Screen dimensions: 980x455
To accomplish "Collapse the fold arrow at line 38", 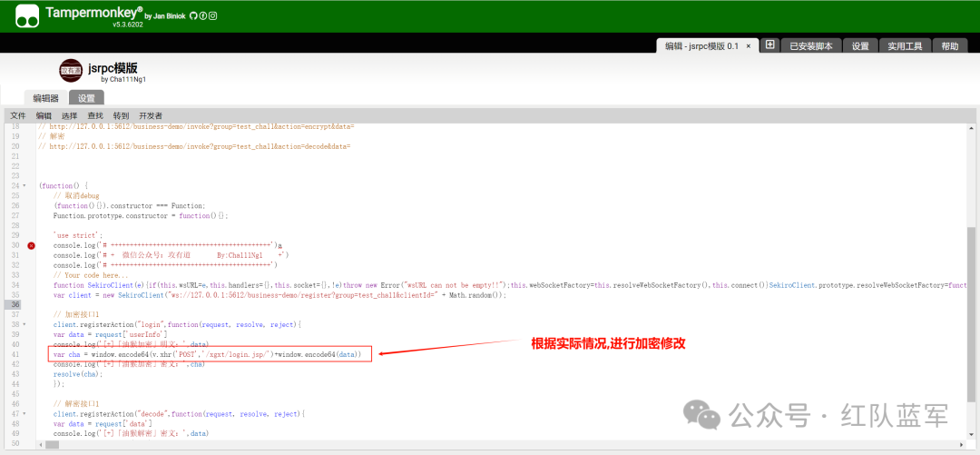I will pos(24,324).
